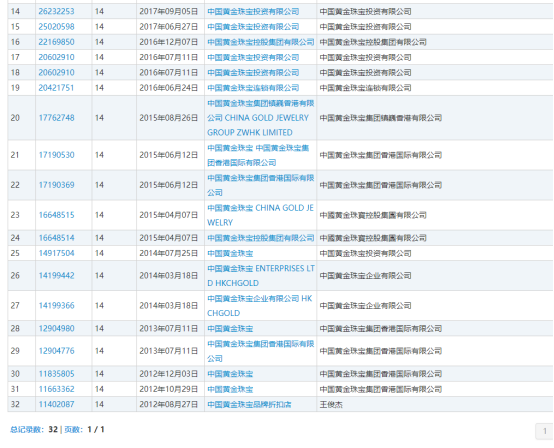Select date 2015年08月26日
The height and width of the screenshot is (448, 554).
tap(169, 118)
